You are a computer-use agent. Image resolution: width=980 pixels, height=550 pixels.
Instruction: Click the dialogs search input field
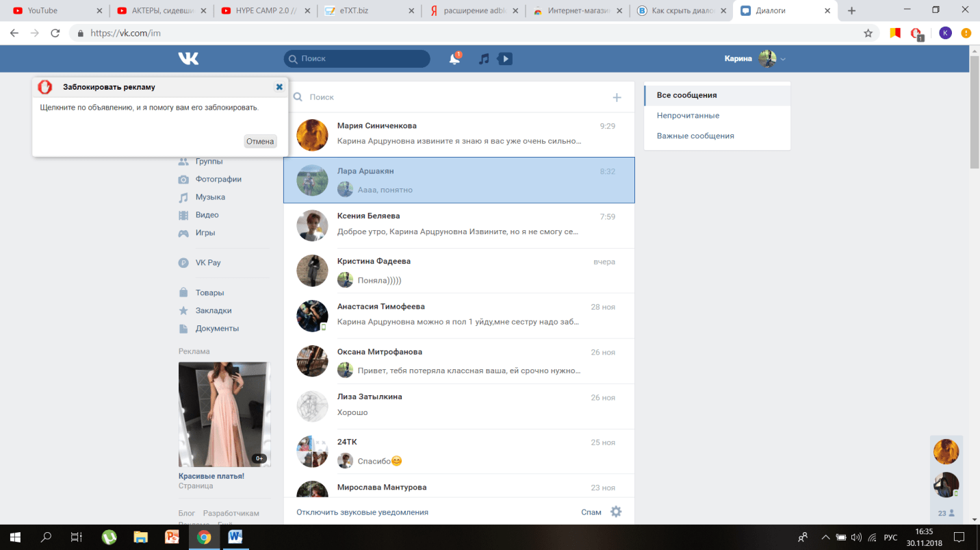[452, 97]
